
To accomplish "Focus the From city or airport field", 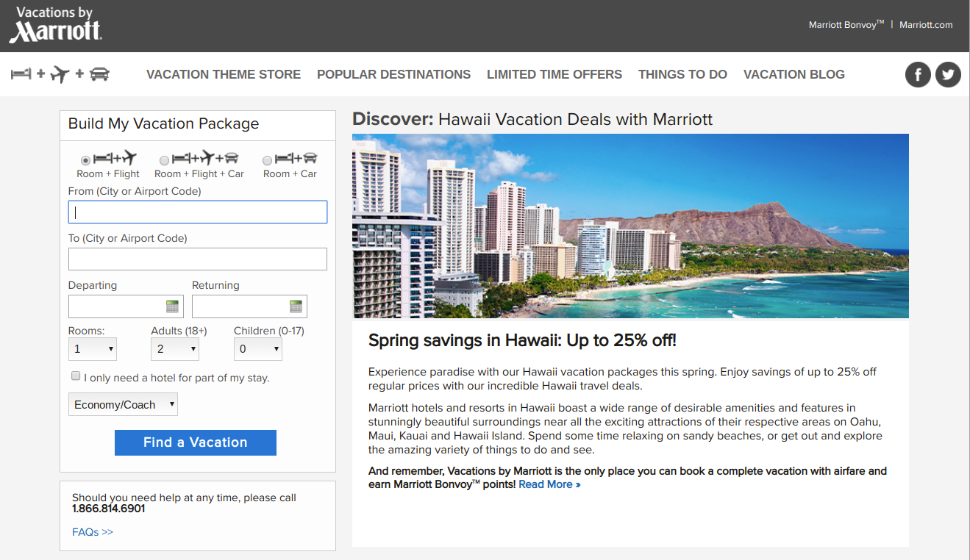I will point(198,212).
